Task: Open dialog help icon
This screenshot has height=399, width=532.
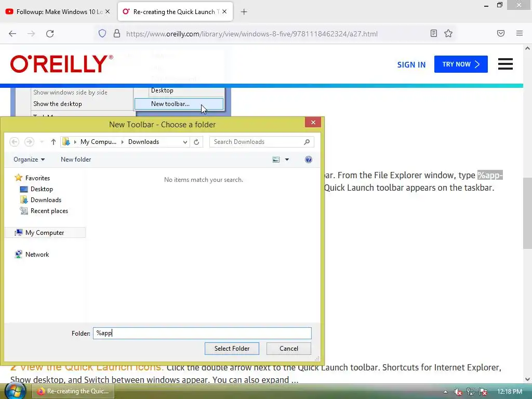Action: [x=309, y=159]
